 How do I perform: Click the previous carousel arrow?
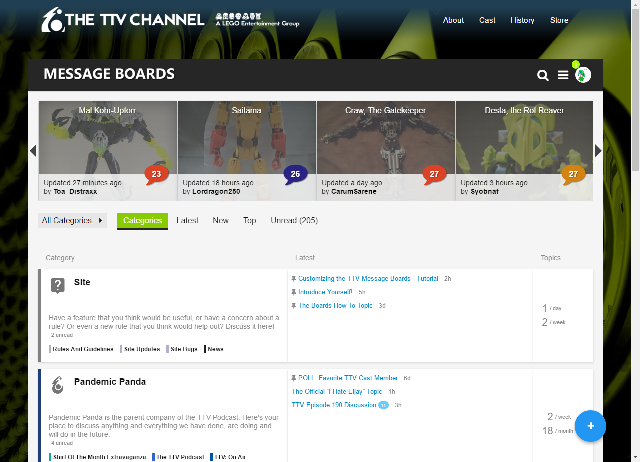pyautogui.click(x=33, y=151)
